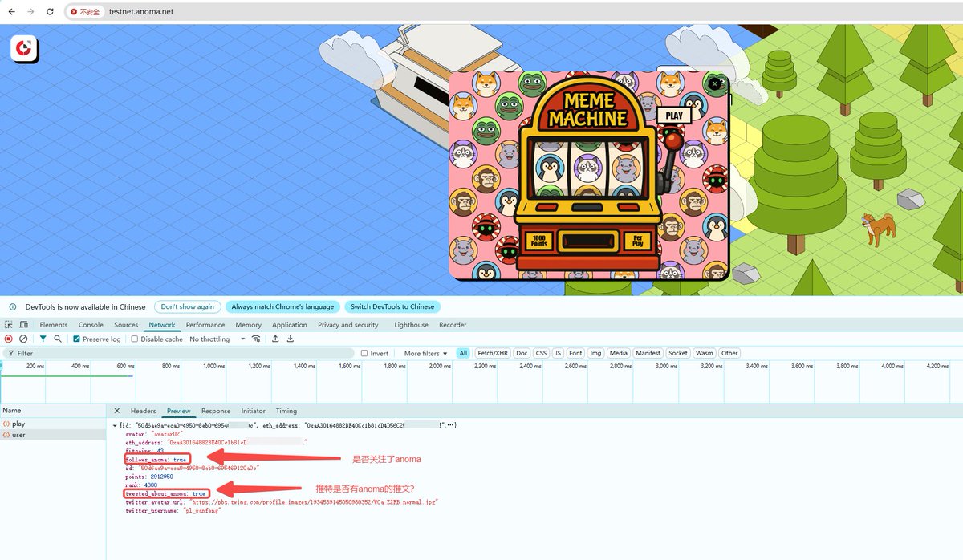Filter requests by Media type
The height and width of the screenshot is (560, 963).
619,353
